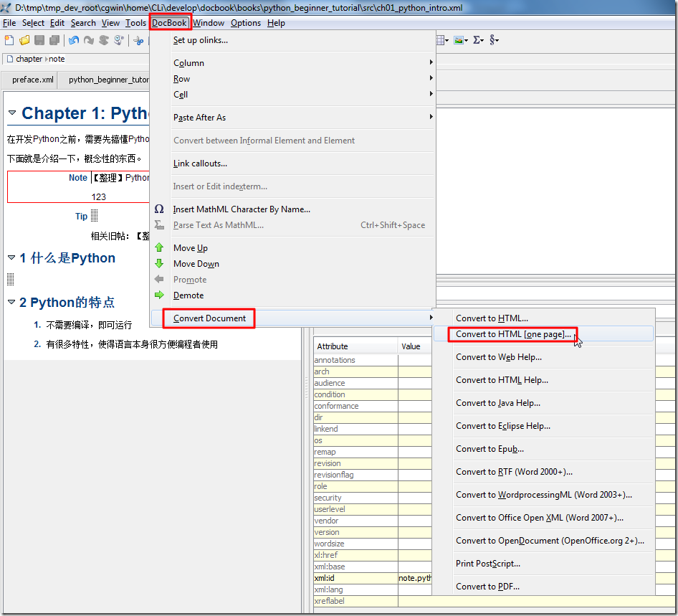
Task: Open the Window menu
Action: (209, 23)
